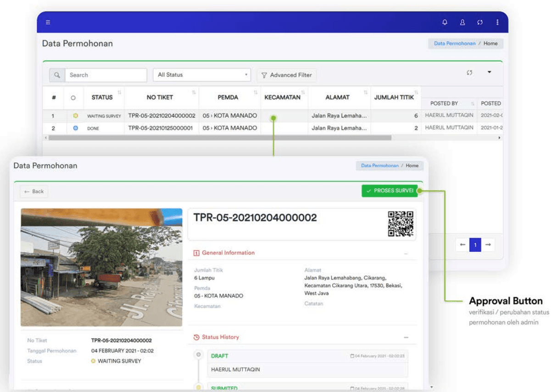Open the Home breadcrumb in the list window
This screenshot has height=392, width=557.
[490, 44]
